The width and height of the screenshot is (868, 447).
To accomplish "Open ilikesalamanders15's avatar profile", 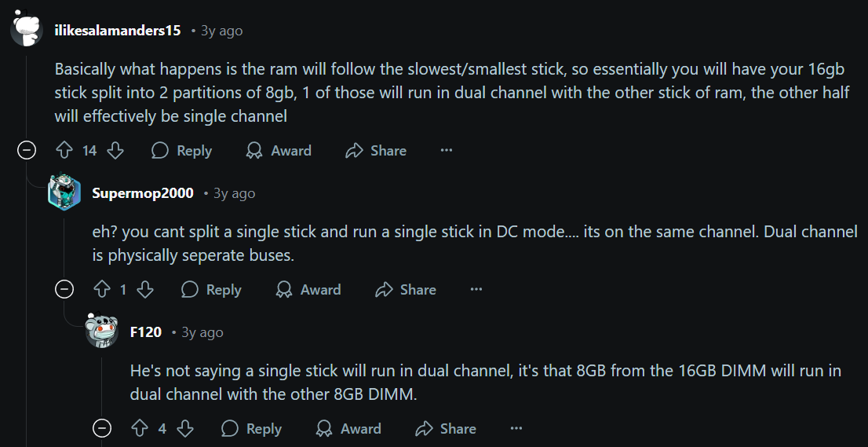I will (x=27, y=31).
